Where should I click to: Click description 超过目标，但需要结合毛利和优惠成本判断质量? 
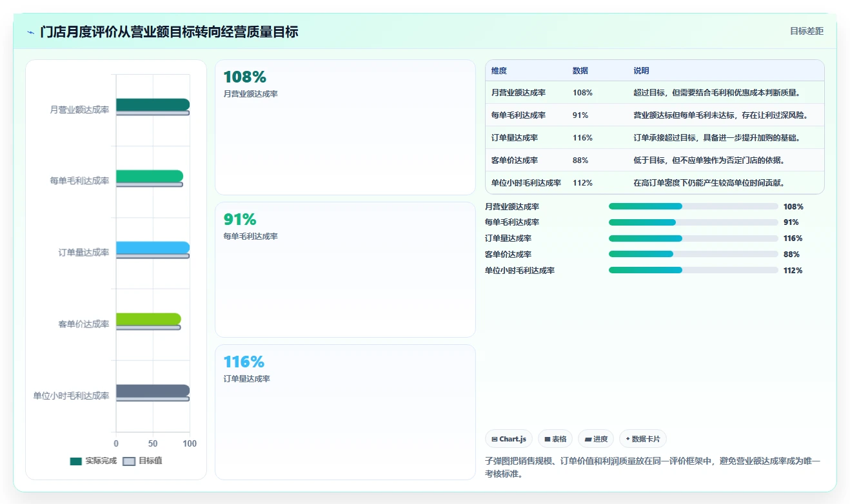pyautogui.click(x=717, y=93)
